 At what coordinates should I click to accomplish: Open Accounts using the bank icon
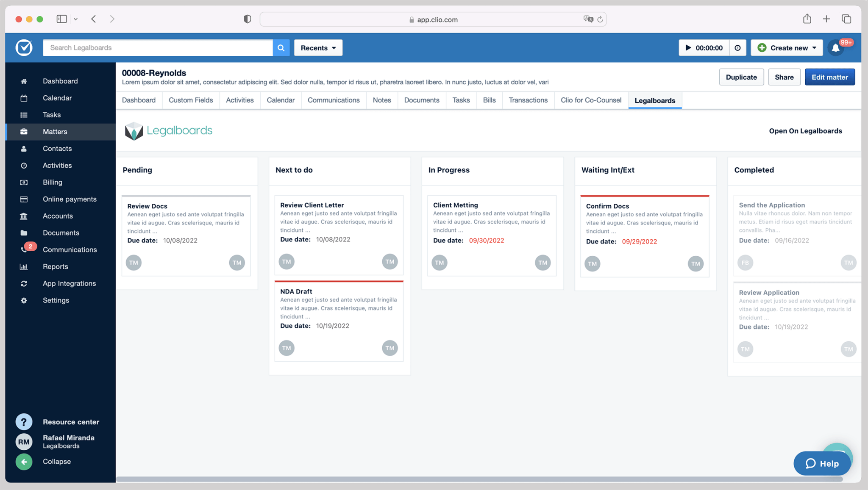tap(24, 216)
